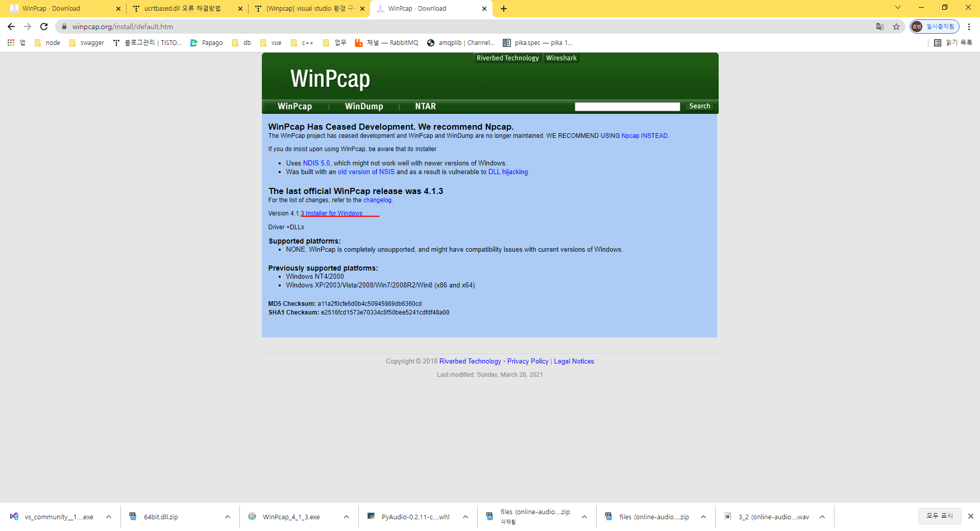980x531 pixels.
Task: Expand options for 3_2 wav download
Action: coord(822,517)
